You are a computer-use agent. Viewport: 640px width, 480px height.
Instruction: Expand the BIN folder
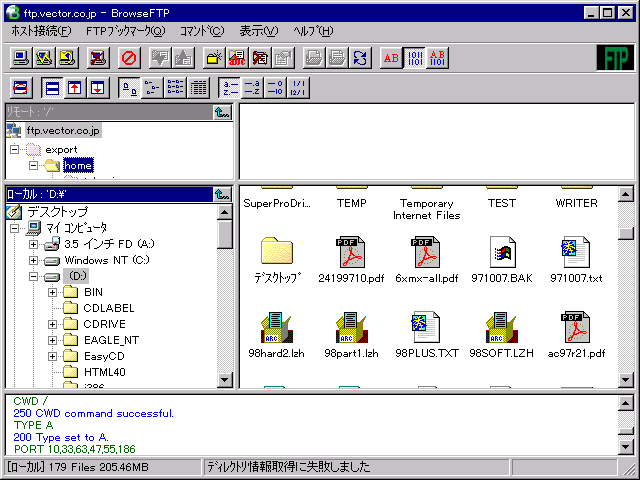click(52, 292)
